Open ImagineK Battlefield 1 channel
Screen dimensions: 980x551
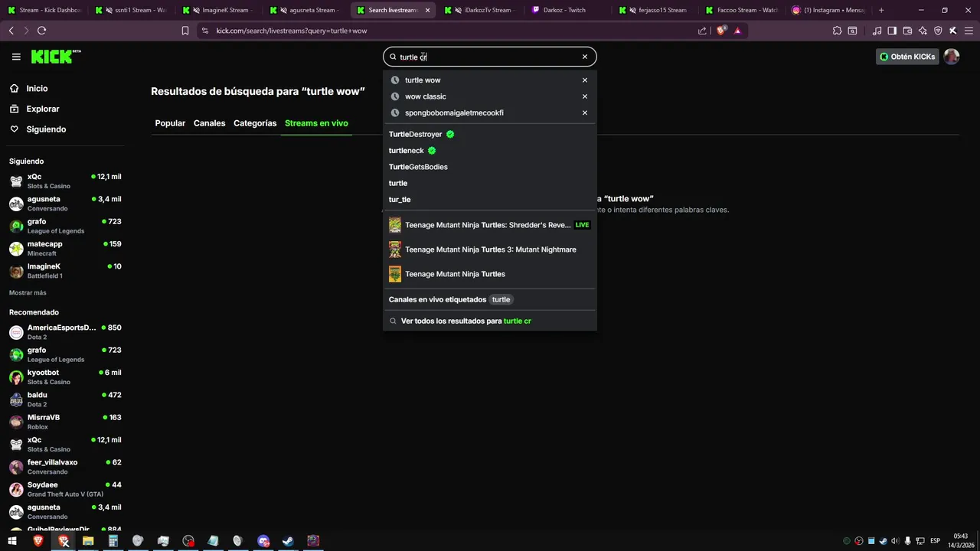(65, 271)
